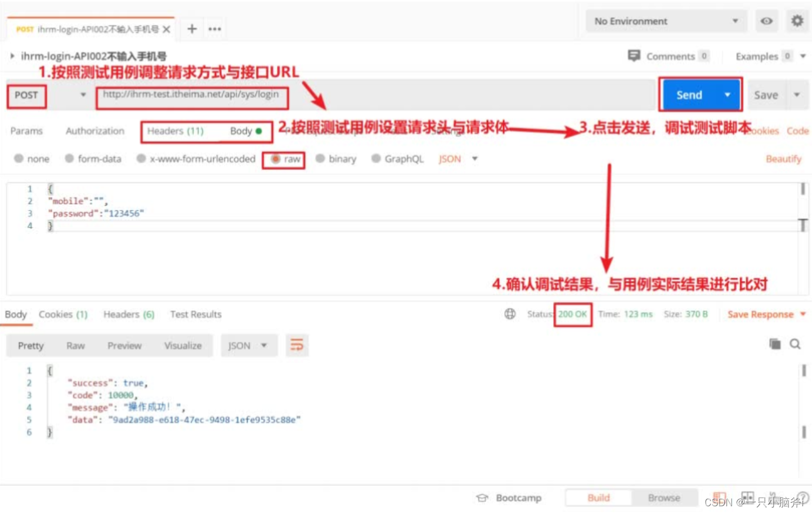Switch to the Headers (11) tab

[x=176, y=131]
